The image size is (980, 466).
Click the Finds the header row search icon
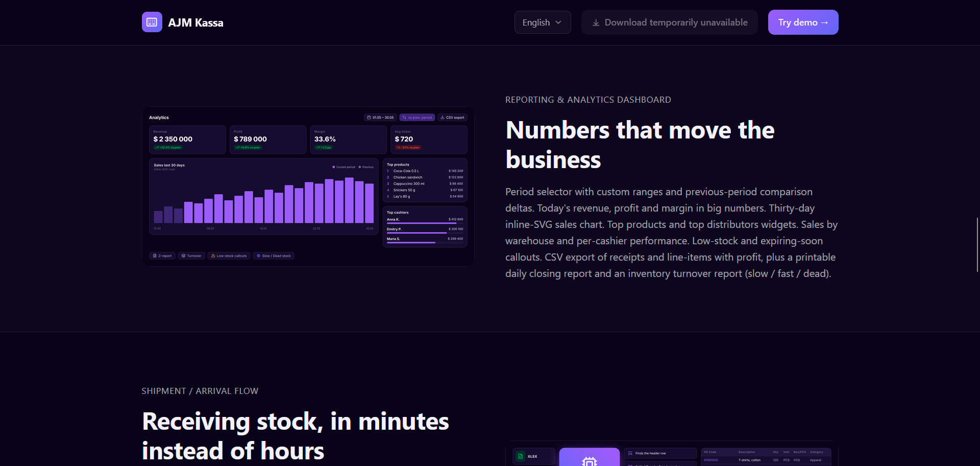[x=630, y=453]
